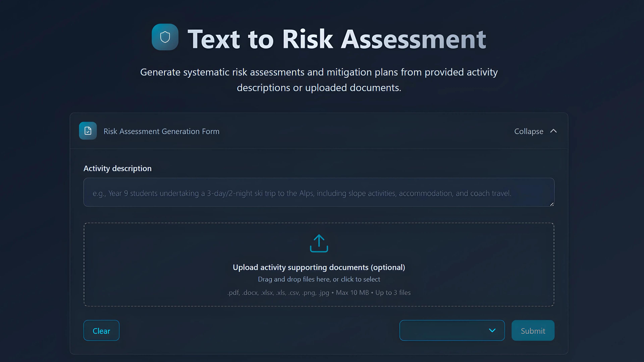Select the empty dropdown field left of Submit

[x=452, y=330]
